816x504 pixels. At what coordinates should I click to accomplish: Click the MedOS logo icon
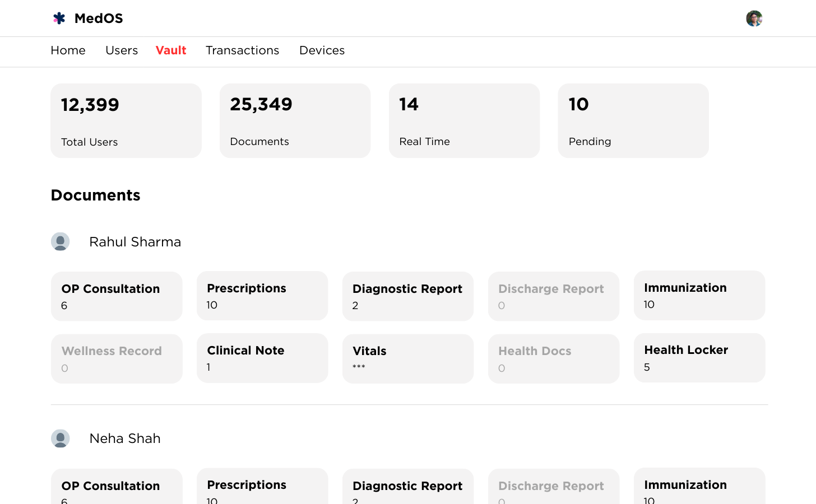[59, 18]
